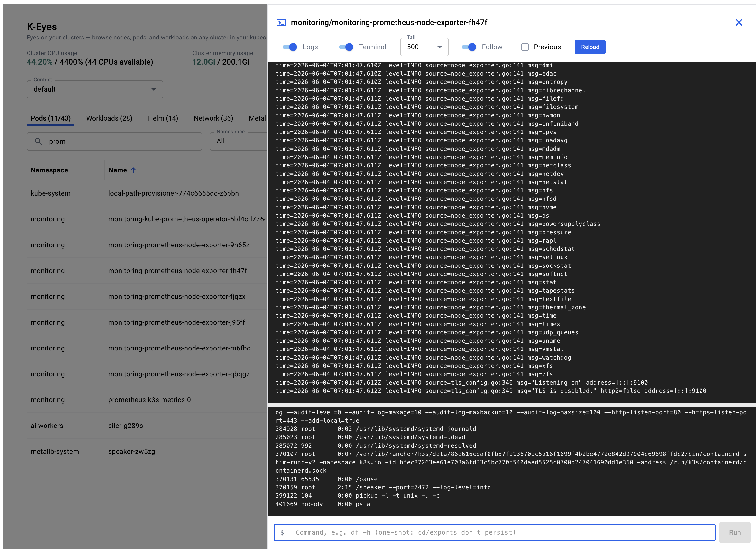This screenshot has width=756, height=549.
Task: Click the log line with msg=filesystem
Action: (427, 107)
